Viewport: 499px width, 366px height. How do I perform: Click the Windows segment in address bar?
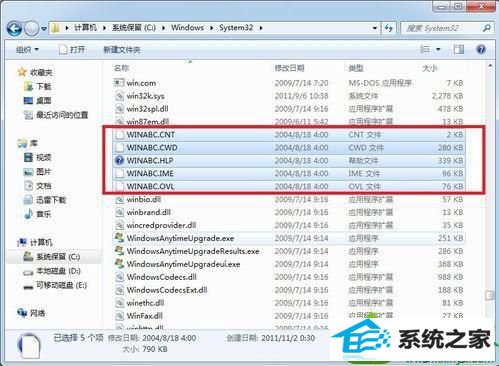[x=187, y=28]
